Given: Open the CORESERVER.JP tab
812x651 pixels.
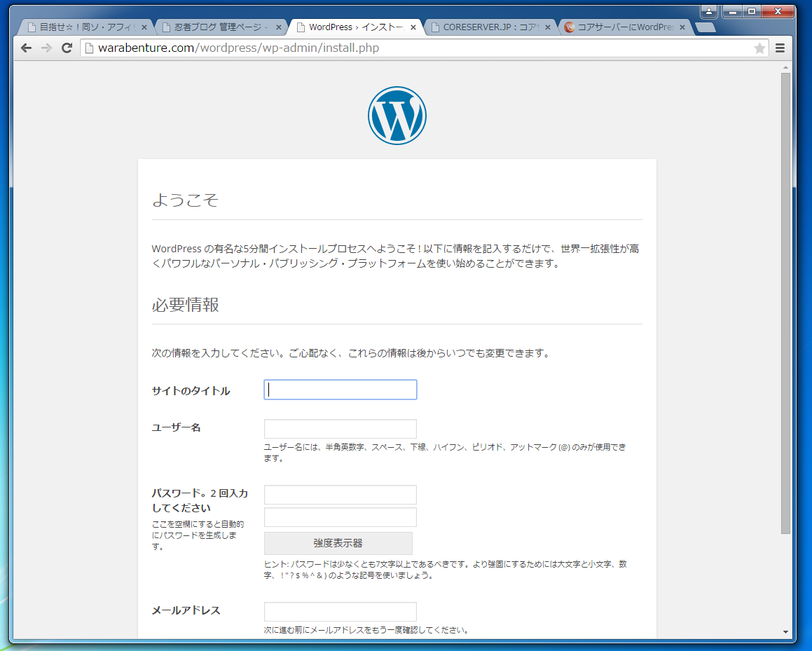Looking at the screenshot, I should (x=490, y=27).
